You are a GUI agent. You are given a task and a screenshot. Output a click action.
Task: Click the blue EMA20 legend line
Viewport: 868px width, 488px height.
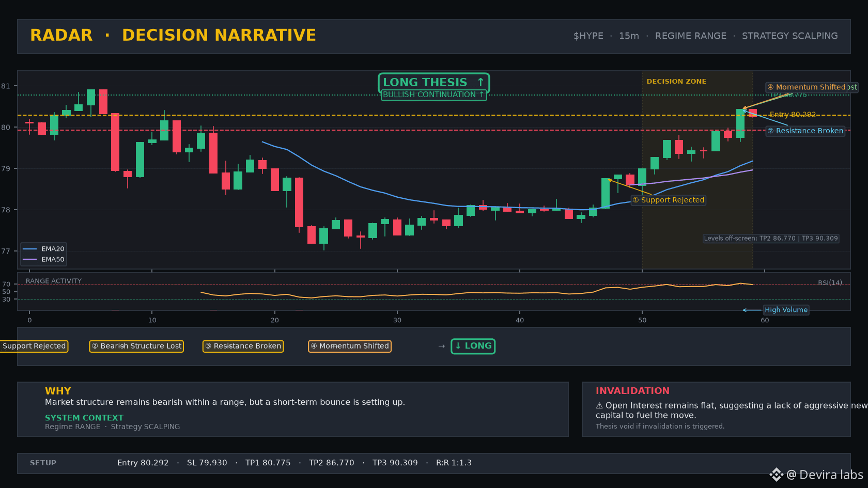coord(30,249)
